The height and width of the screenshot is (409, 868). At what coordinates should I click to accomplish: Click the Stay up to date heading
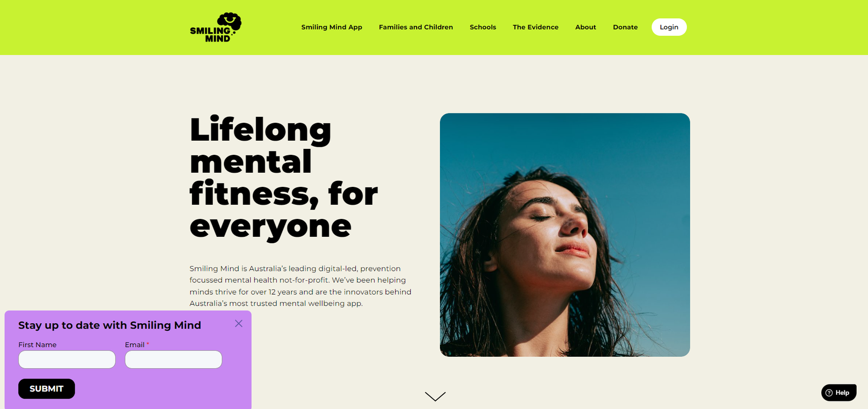(x=110, y=325)
